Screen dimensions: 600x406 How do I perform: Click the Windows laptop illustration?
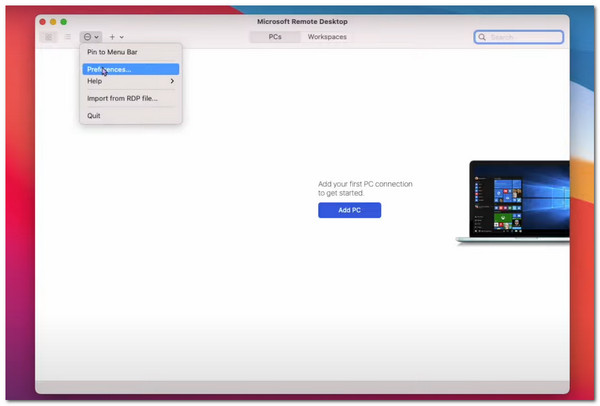pyautogui.click(x=513, y=202)
